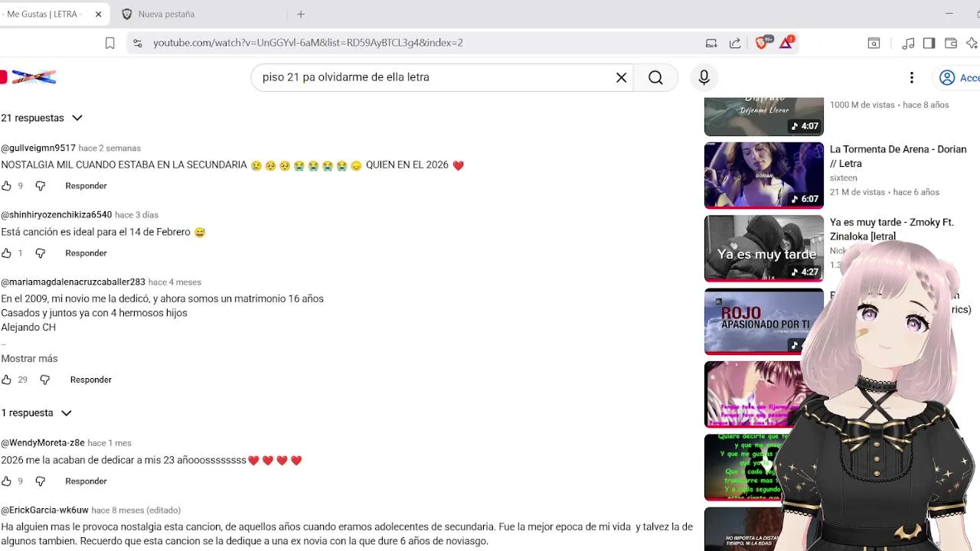Open the Brave Wallet icon
The width and height of the screenshot is (980, 551).
(951, 43)
